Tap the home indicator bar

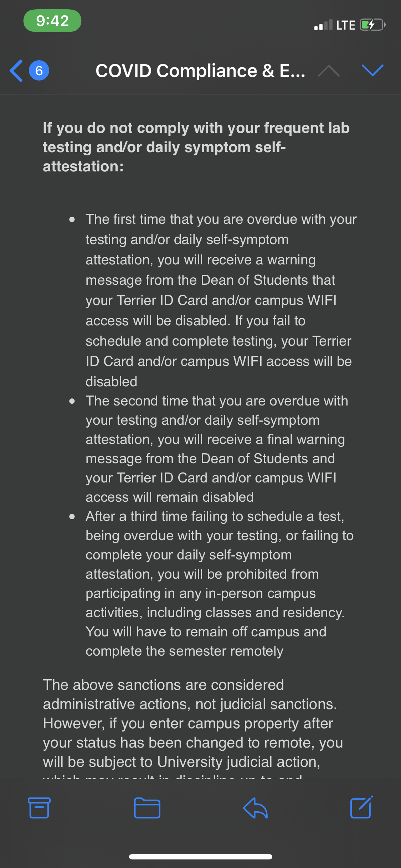200,857
